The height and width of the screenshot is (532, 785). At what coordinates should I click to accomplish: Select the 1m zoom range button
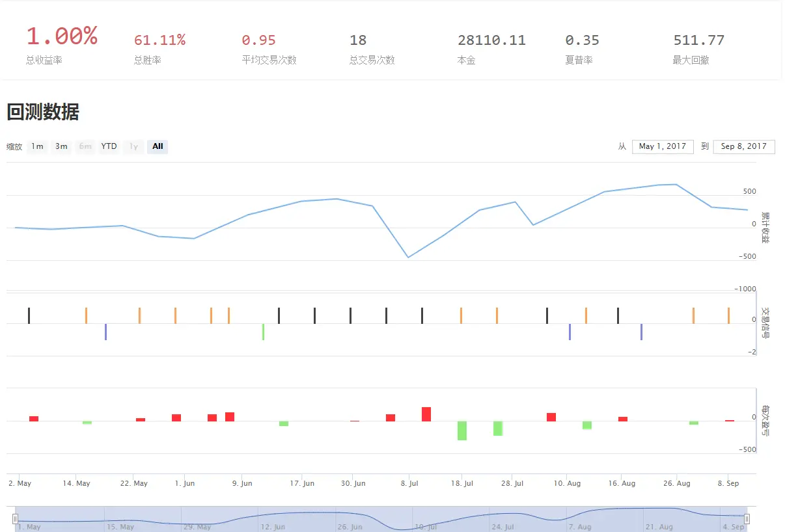[37, 146]
